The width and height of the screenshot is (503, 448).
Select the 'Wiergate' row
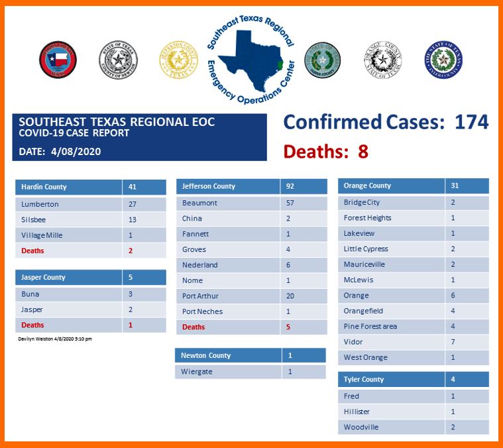point(251,372)
